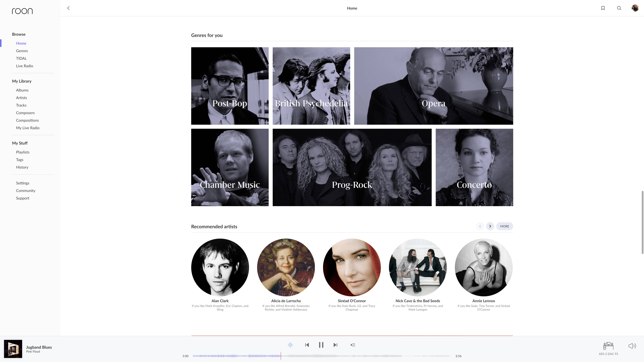Show previous recommended artists
644x362 pixels.
[480, 226]
